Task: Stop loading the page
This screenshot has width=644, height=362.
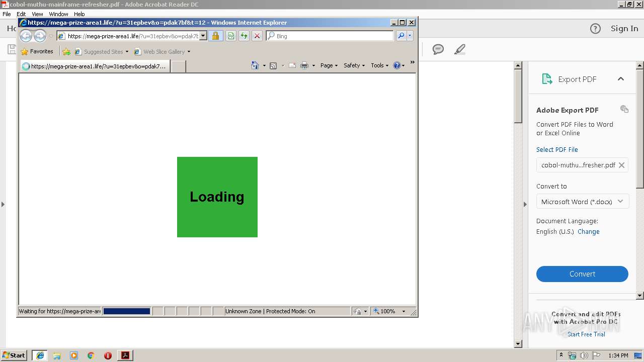Action: point(257,36)
